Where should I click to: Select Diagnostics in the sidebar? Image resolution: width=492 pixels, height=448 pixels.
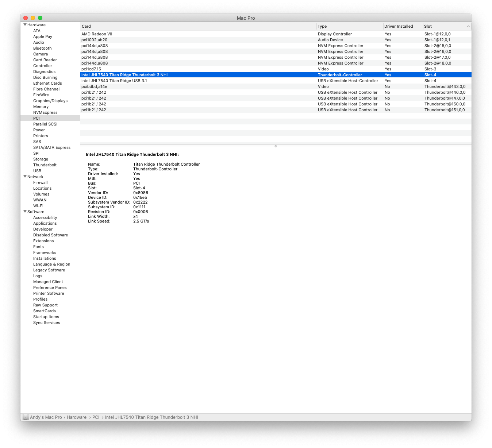45,72
